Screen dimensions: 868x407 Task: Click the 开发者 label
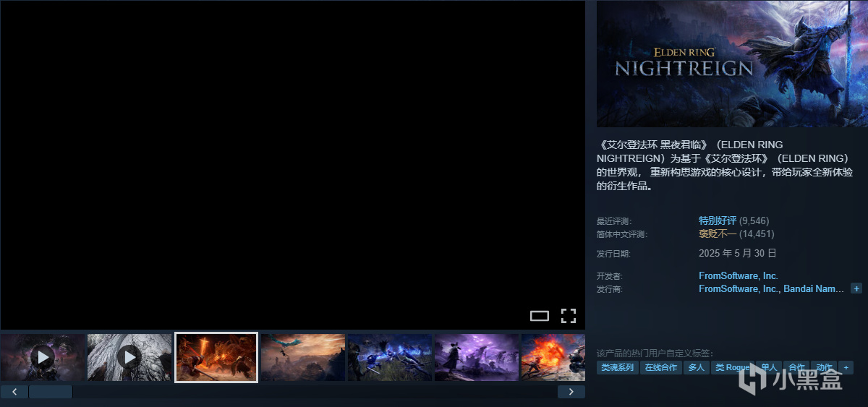(609, 276)
